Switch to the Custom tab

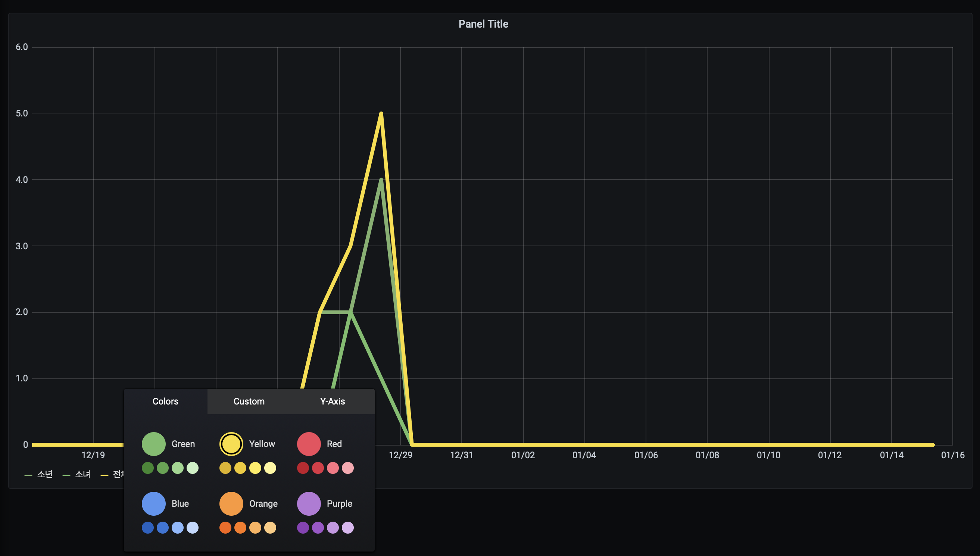249,402
